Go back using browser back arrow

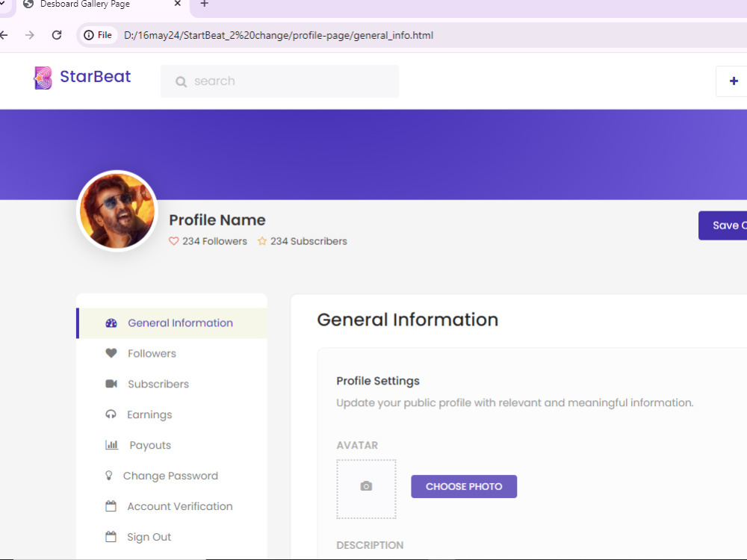point(4,35)
